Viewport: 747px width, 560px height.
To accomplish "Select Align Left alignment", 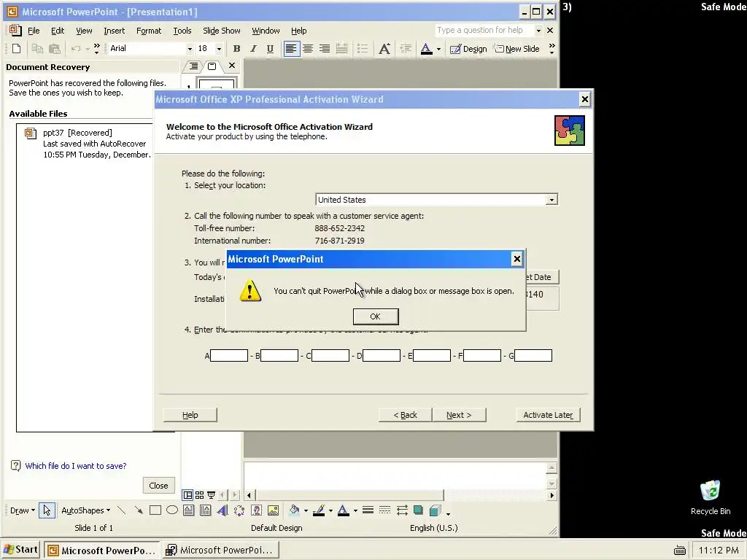I will 291,49.
